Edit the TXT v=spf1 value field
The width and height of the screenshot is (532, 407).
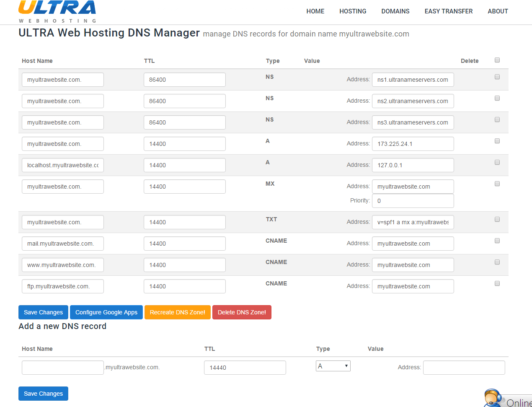point(413,222)
